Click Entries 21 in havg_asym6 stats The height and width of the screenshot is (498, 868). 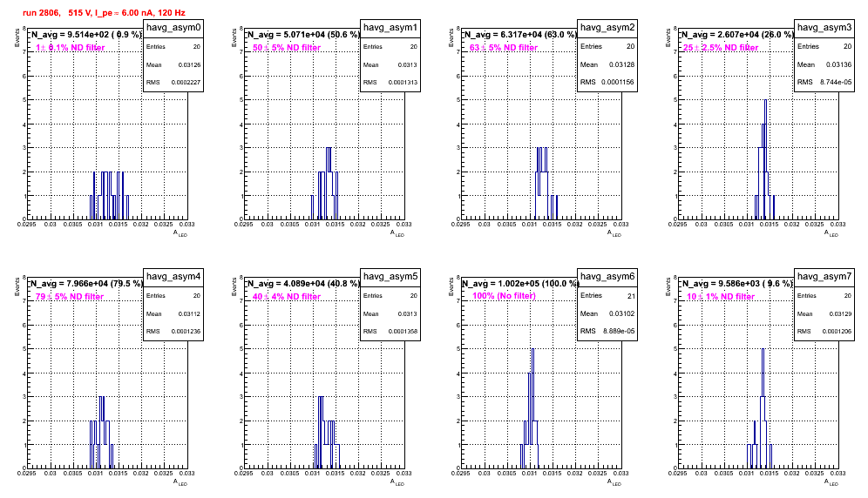607,296
